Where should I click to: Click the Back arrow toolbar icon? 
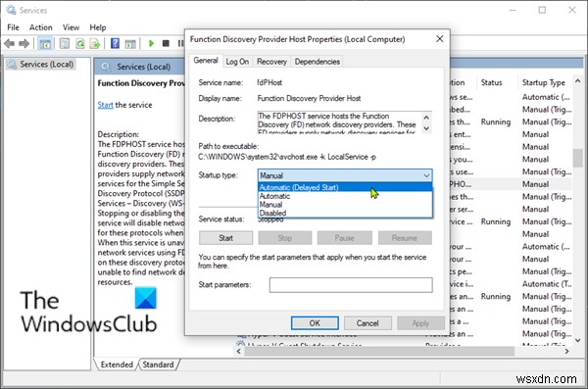[x=10, y=44]
